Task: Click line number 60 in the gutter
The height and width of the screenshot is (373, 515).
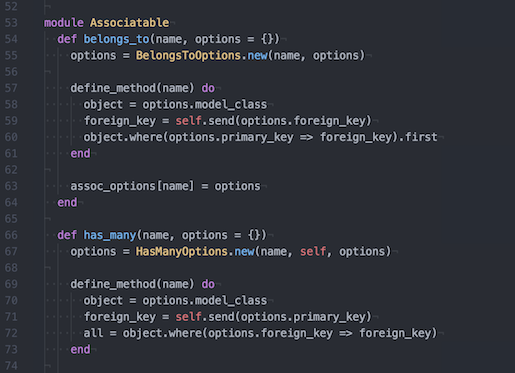Action: coord(11,137)
